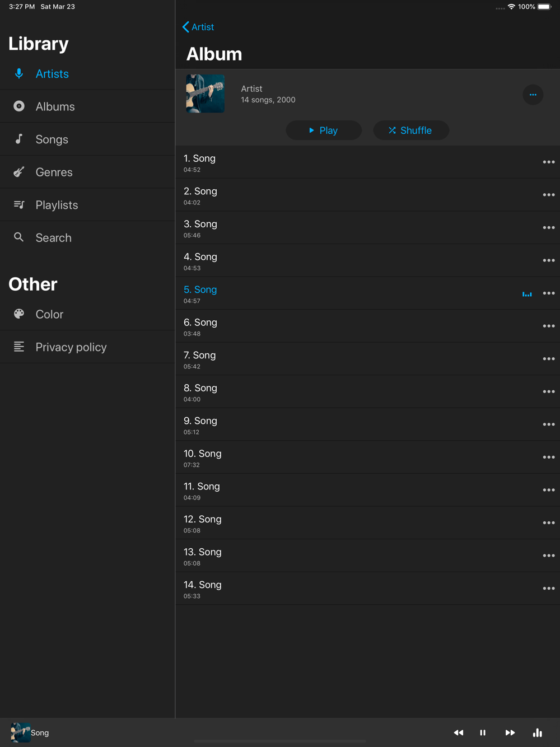Screen dimensions: 560x747
Task: Skip to the next track
Action: tap(510, 732)
